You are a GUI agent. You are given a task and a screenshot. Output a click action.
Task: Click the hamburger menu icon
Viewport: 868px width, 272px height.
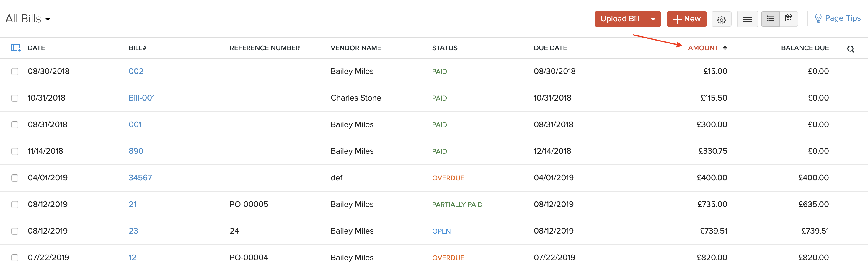tap(747, 20)
